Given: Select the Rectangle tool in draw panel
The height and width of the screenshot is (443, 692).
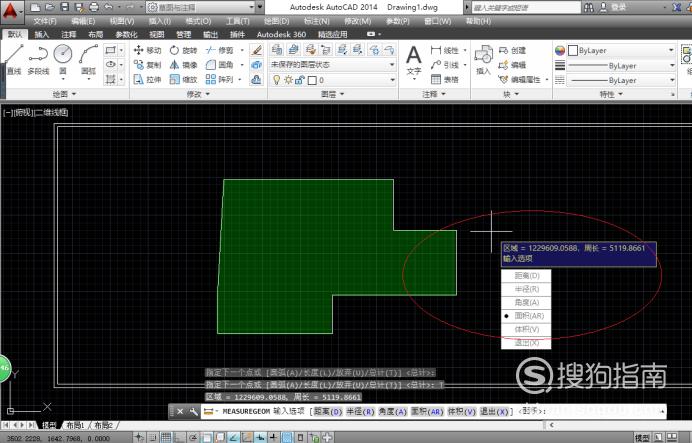Looking at the screenshot, I should coord(110,50).
